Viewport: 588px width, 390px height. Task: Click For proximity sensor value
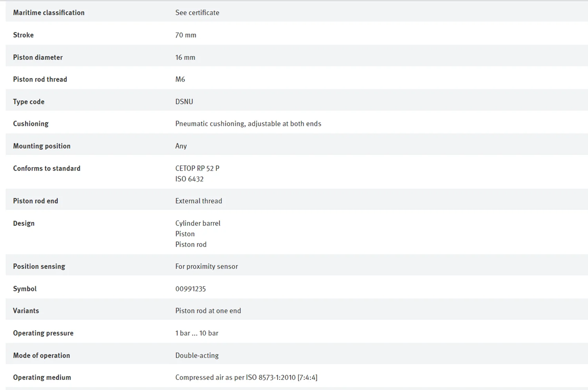tap(207, 266)
